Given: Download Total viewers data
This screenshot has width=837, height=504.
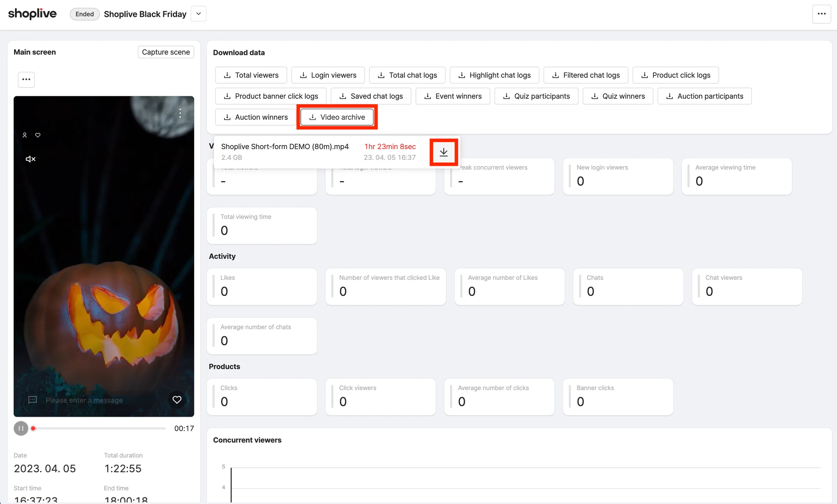Looking at the screenshot, I should (251, 75).
